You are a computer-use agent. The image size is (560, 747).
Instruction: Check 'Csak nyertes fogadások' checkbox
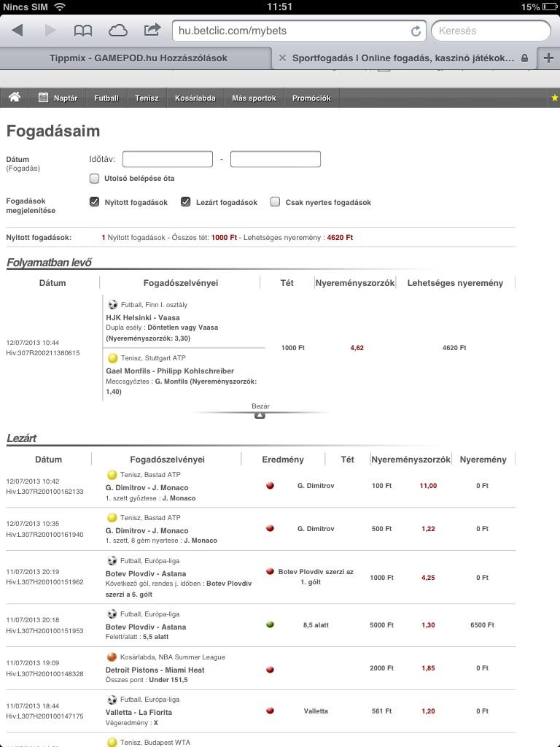click(x=275, y=202)
